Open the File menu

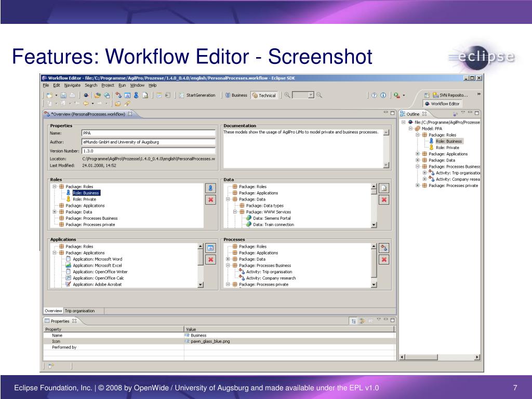click(46, 86)
